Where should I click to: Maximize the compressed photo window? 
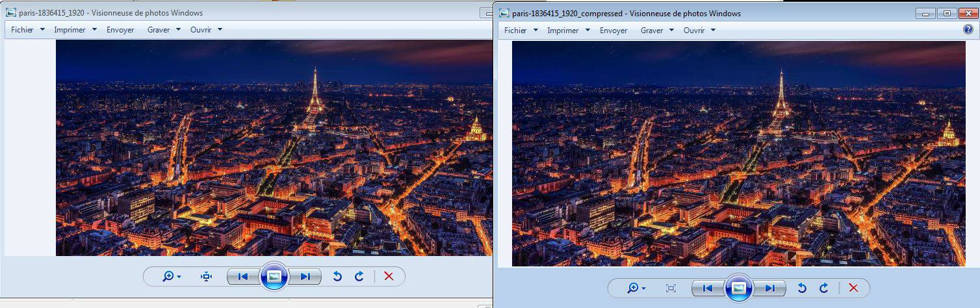coord(946,14)
